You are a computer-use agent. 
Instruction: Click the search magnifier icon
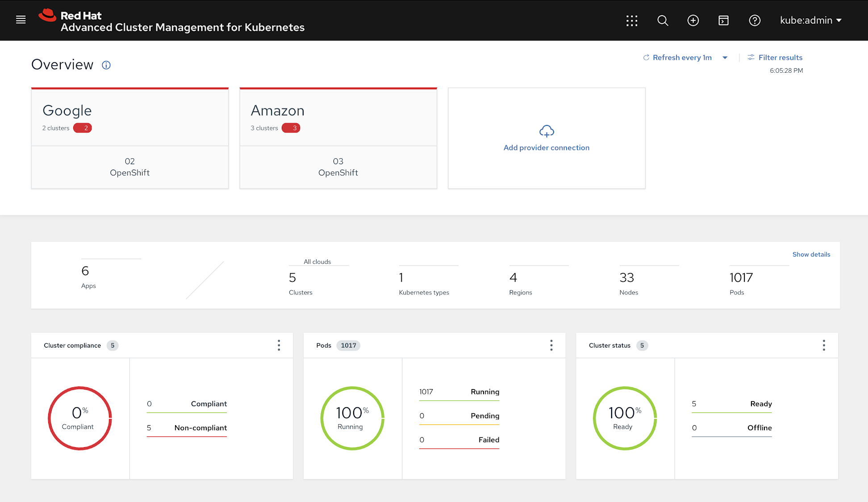(x=663, y=21)
